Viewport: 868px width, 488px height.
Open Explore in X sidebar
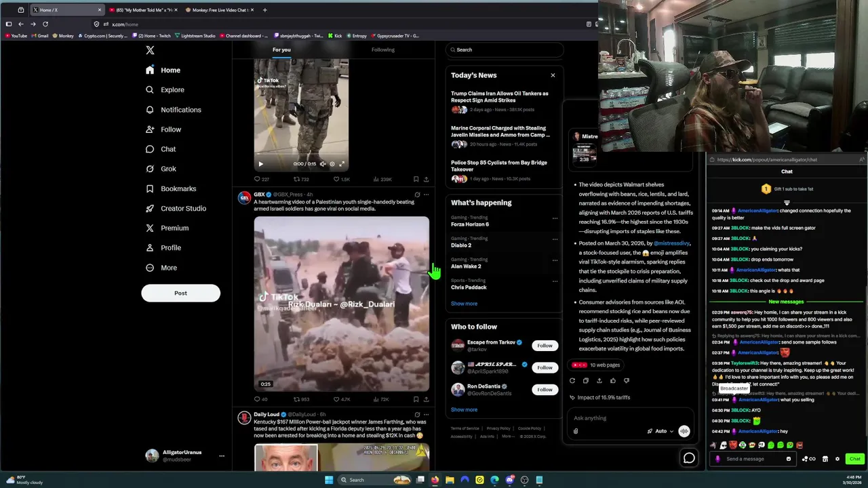point(165,89)
